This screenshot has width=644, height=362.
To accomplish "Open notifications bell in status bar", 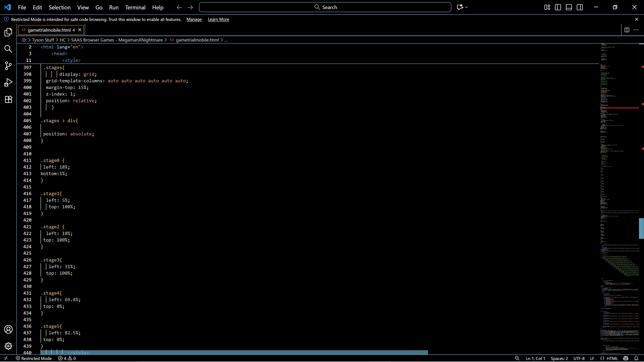I will click(636, 358).
